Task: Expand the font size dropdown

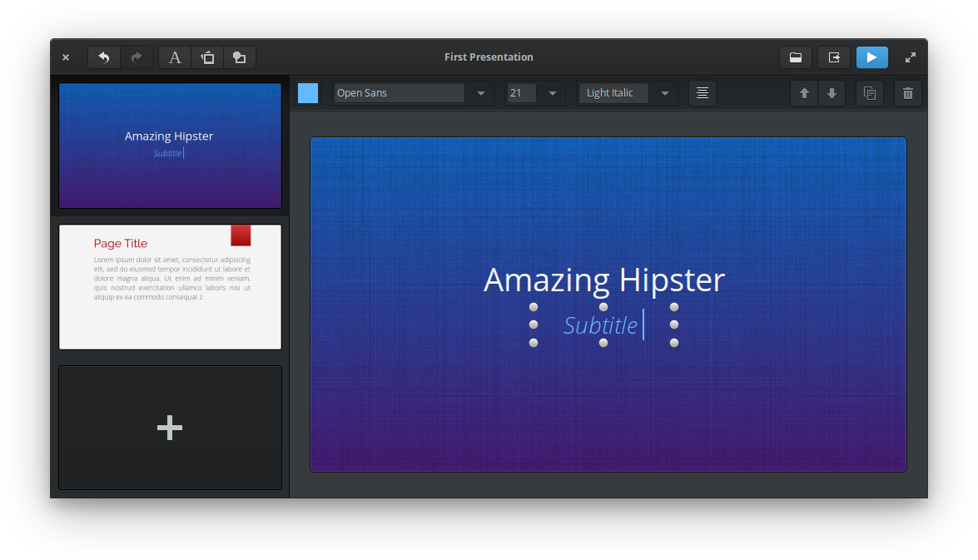Action: tap(552, 93)
